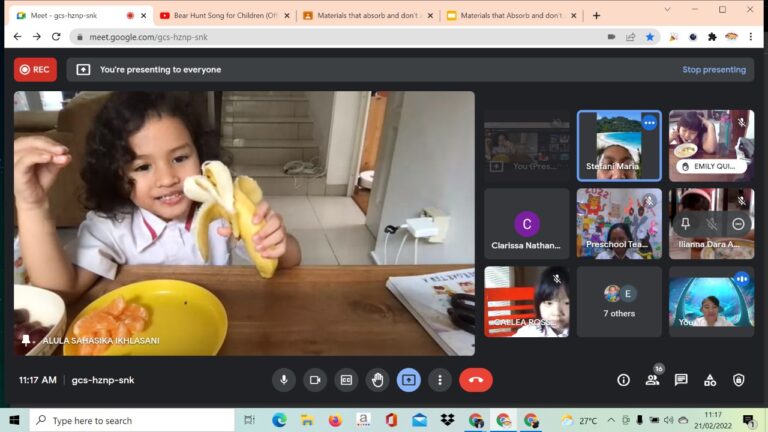768x432 pixels.
Task: Open the chat with everyone panel
Action: [x=681, y=380]
